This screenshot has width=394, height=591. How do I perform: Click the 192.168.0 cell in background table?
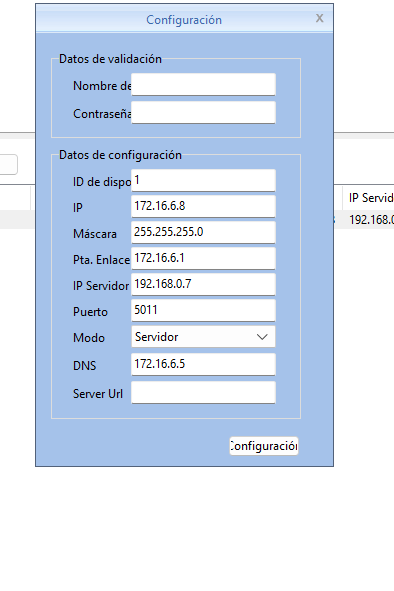coord(371,219)
